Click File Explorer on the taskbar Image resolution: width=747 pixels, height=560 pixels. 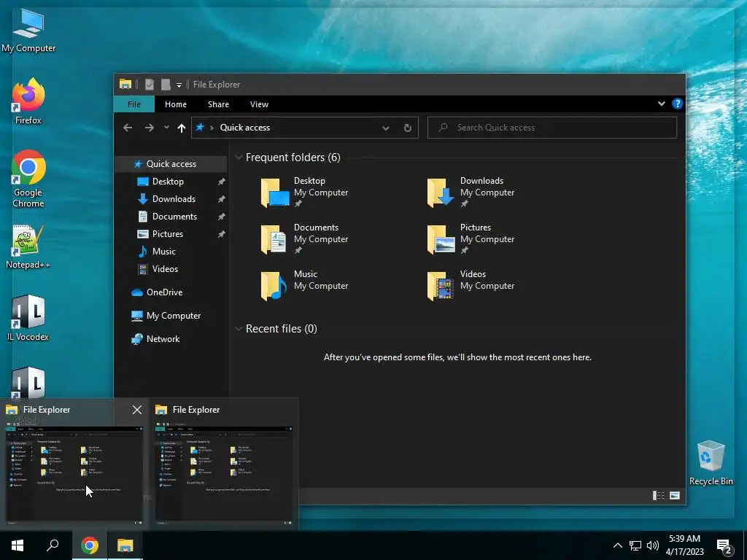tap(125, 545)
